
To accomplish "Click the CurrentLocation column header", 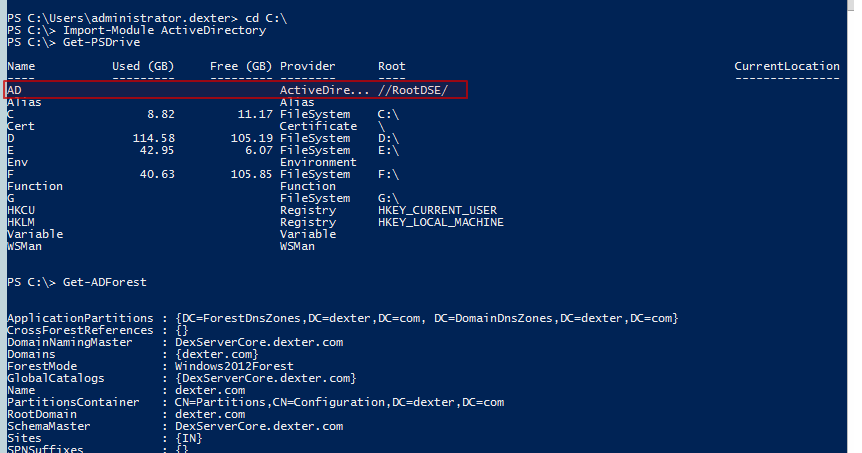I will click(787, 66).
